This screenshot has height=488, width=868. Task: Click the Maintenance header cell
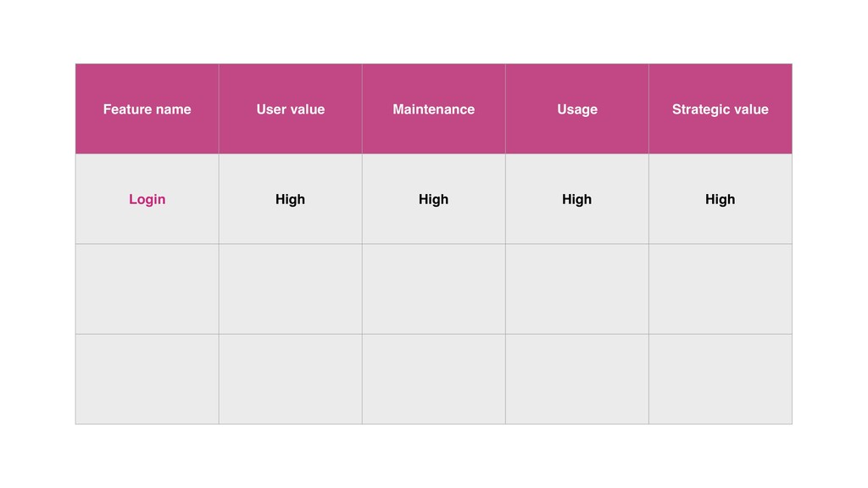(x=433, y=109)
